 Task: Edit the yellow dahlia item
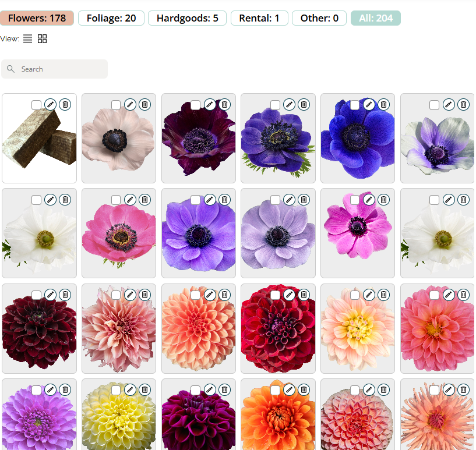pyautogui.click(x=130, y=390)
